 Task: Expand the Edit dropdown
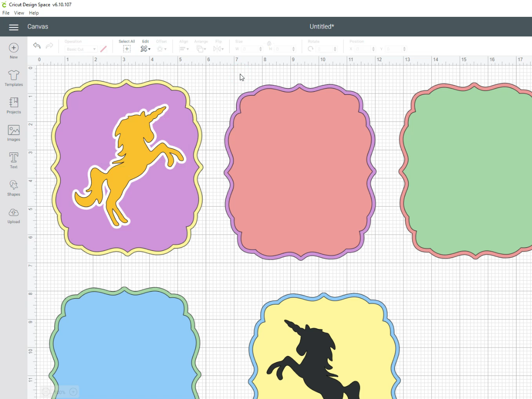pos(145,49)
